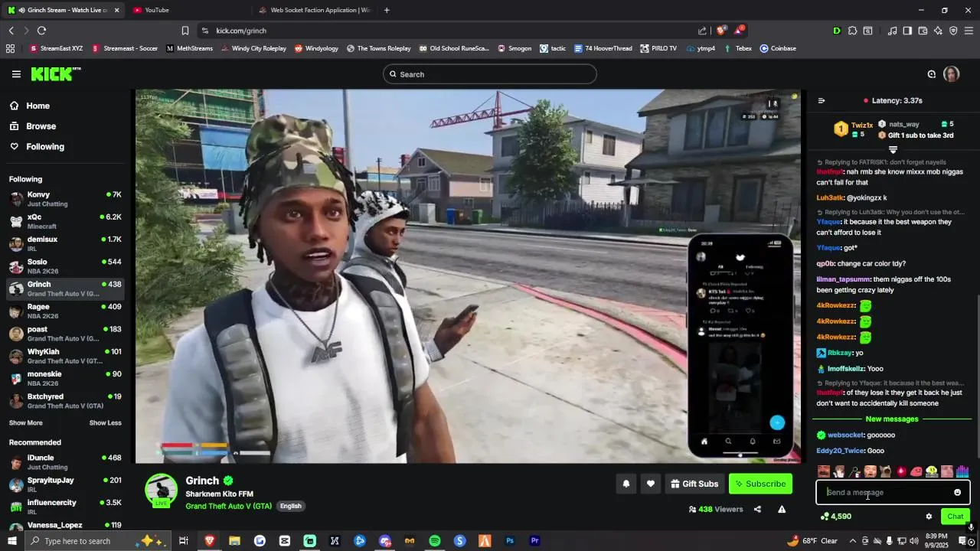Open Ragee channel in Following list
Screen dimensions: 980x551
pos(65,311)
